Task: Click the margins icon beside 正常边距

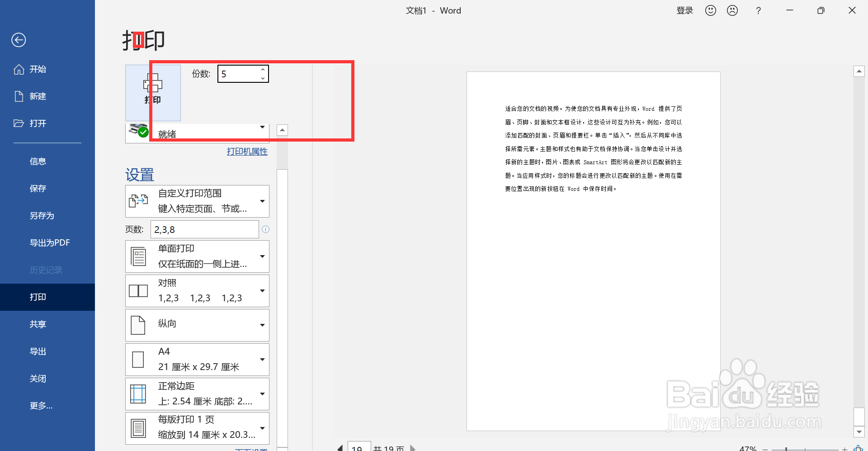Action: click(138, 394)
